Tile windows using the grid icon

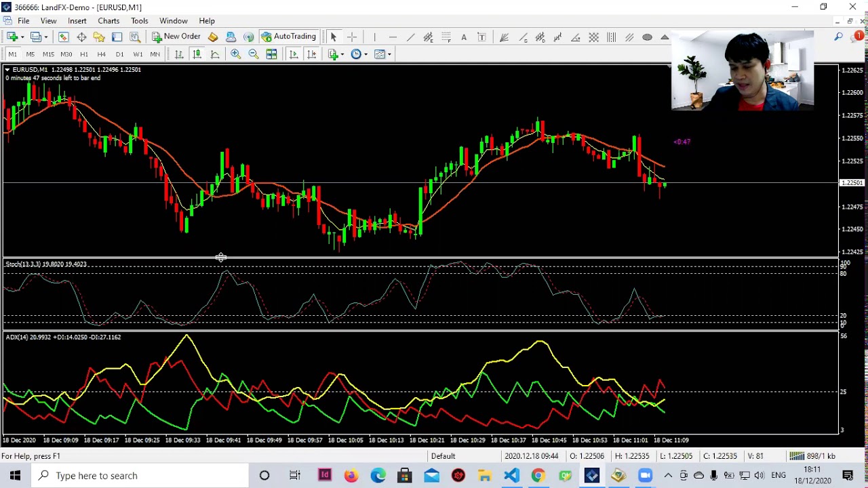(x=271, y=54)
